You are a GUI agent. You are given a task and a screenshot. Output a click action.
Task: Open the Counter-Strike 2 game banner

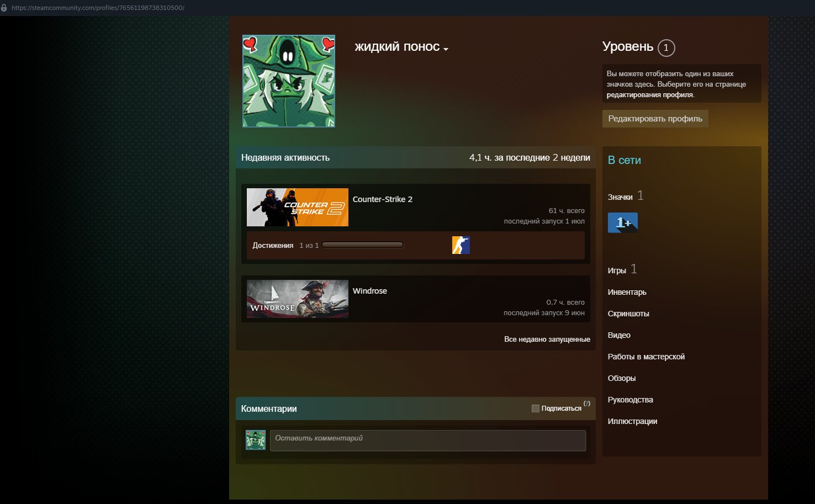(x=298, y=208)
